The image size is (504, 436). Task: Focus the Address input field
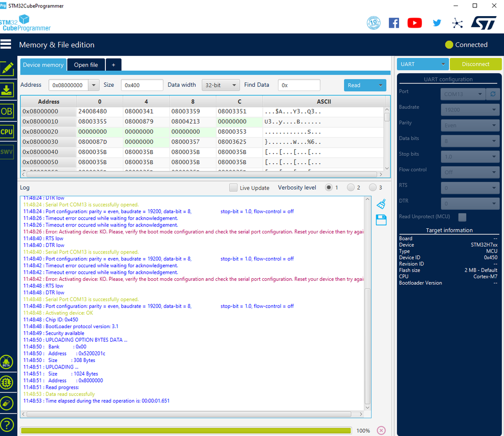[69, 85]
